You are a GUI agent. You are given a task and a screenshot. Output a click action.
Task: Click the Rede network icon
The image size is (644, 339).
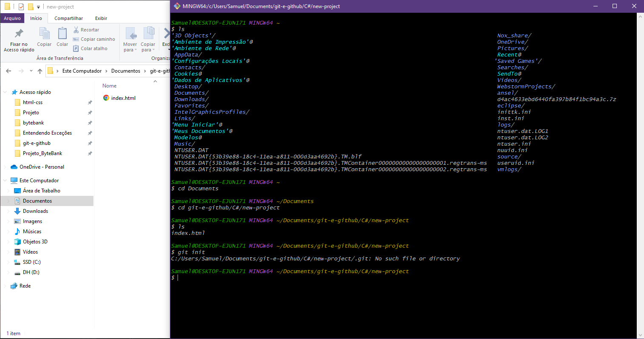[x=14, y=286]
